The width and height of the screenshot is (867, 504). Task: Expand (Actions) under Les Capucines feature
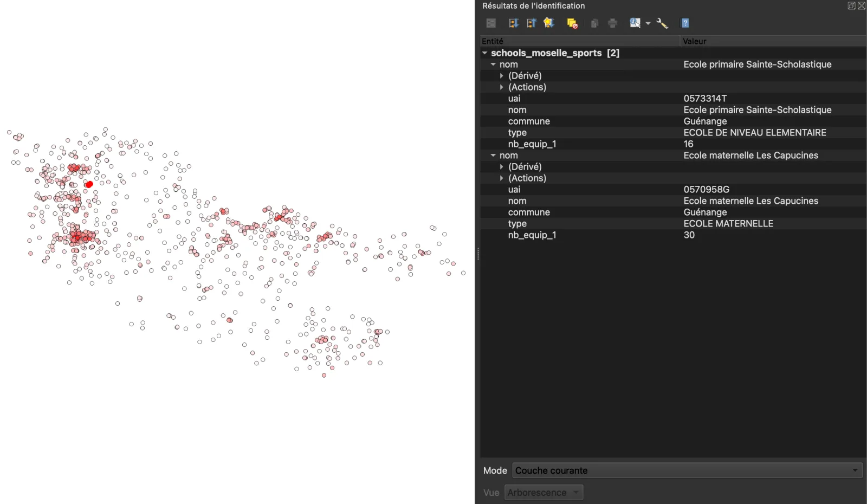(502, 178)
